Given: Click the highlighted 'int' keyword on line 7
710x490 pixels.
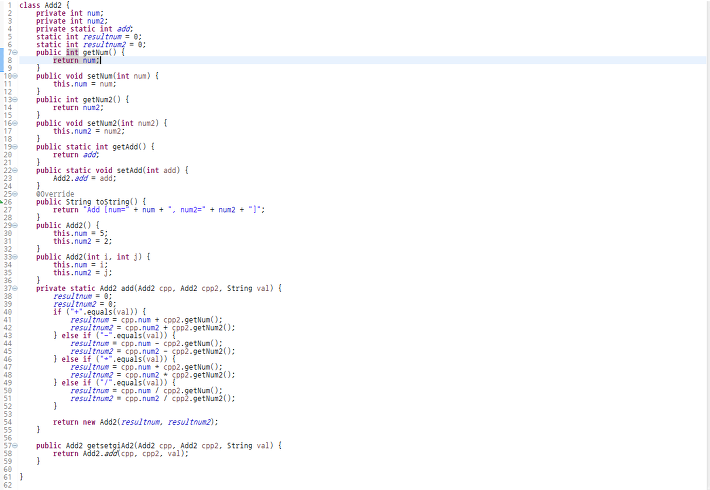Looking at the screenshot, I should [72, 52].
